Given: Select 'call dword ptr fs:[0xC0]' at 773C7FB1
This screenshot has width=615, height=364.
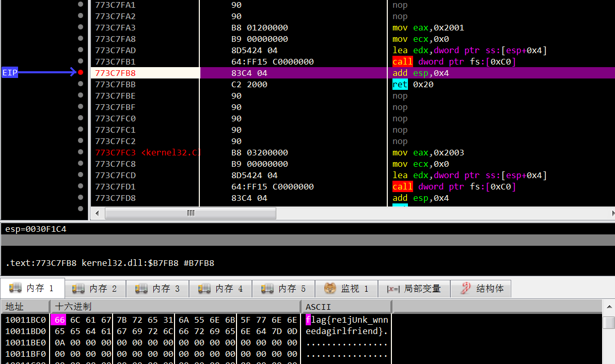Looking at the screenshot, I should point(454,61).
